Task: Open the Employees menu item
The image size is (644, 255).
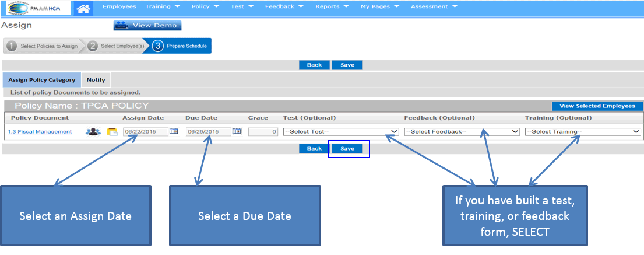Action: 119,6
